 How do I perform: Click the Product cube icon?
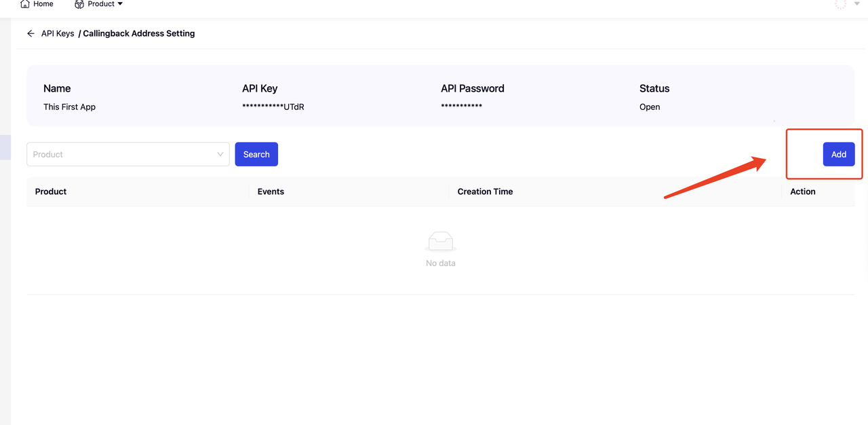click(x=79, y=4)
